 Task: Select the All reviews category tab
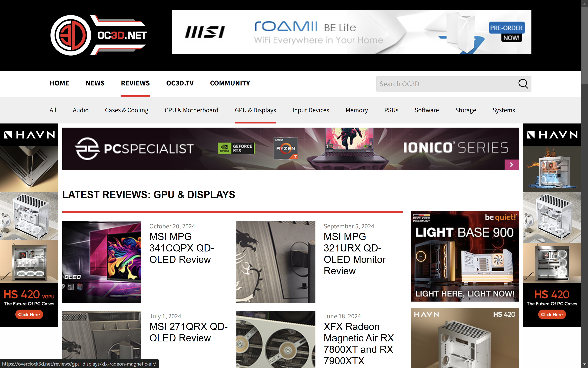pyautogui.click(x=53, y=110)
